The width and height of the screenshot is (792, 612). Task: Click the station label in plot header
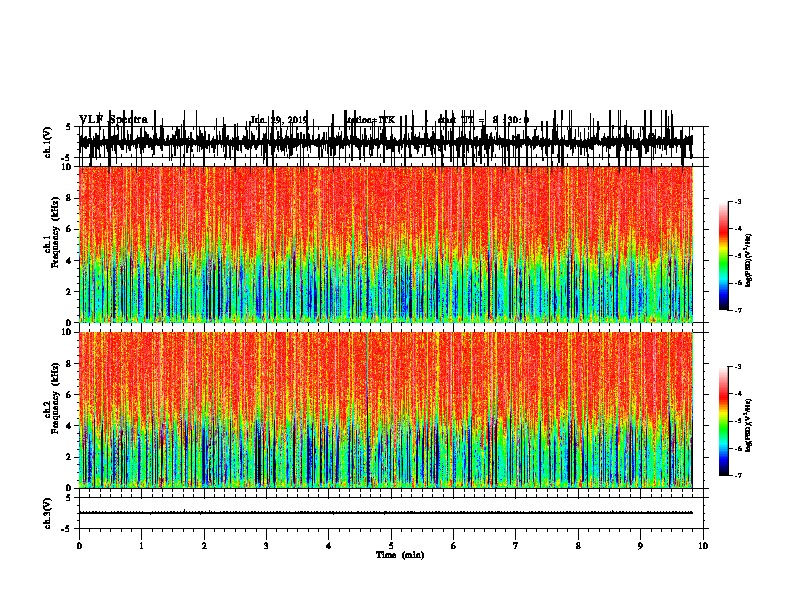371,120
